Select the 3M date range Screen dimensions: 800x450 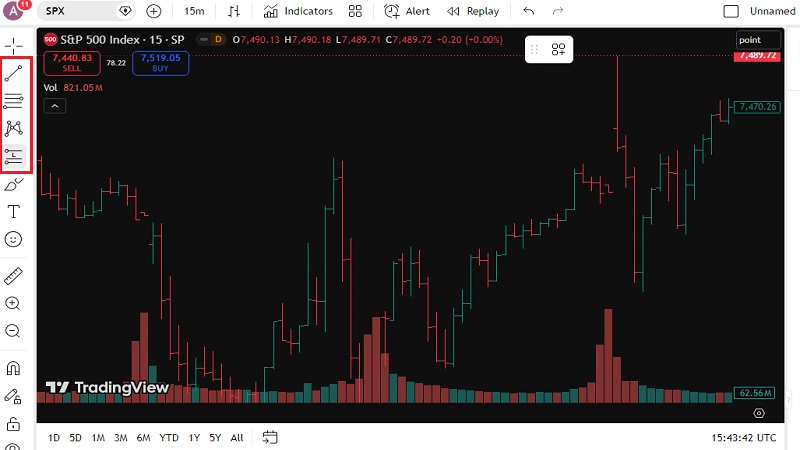click(x=120, y=438)
